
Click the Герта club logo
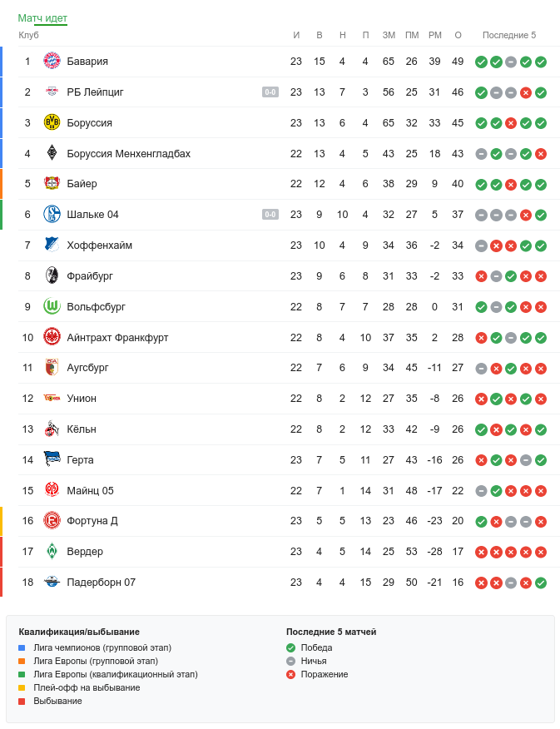point(52,459)
